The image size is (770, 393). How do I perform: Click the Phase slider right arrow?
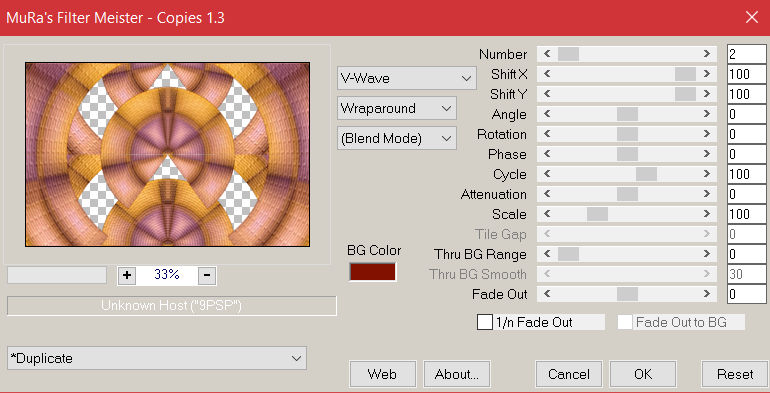707,154
